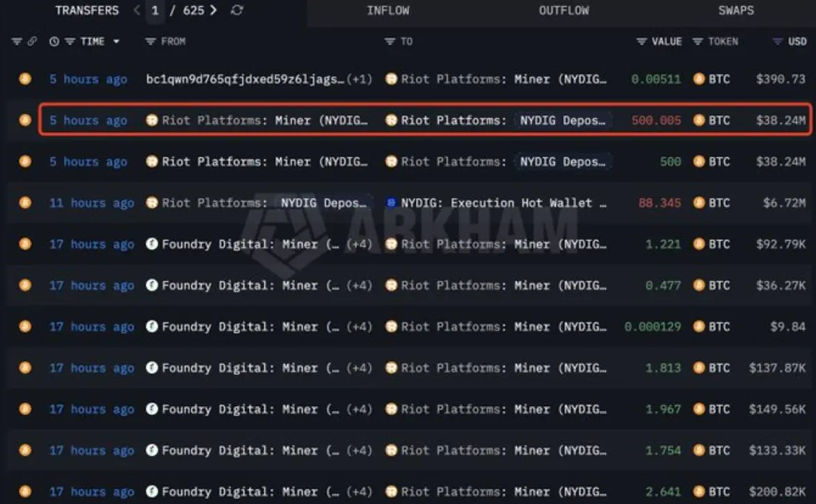Click the clock icon beside TIME
The width and height of the screenshot is (816, 504).
54,41
